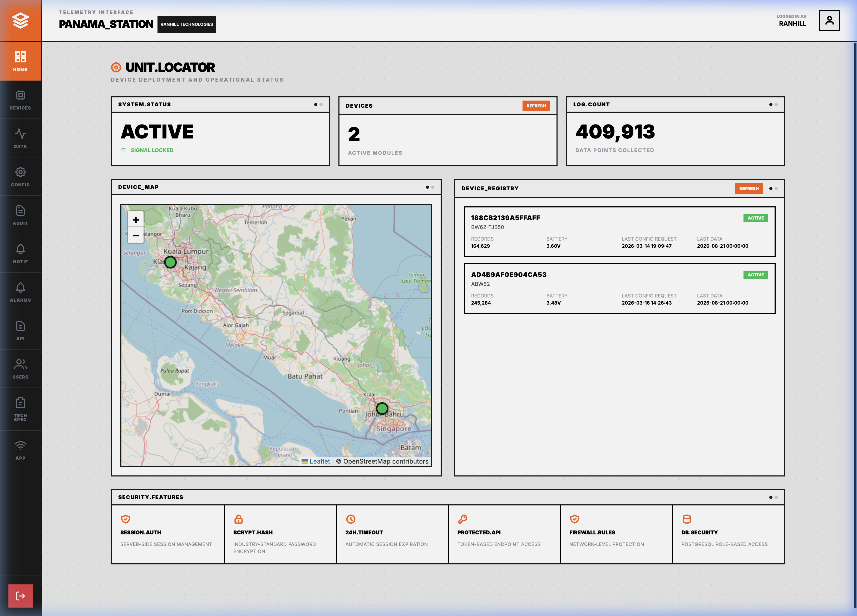Image resolution: width=857 pixels, height=616 pixels.
Task: Zoom out on the device map
Action: [x=136, y=235]
